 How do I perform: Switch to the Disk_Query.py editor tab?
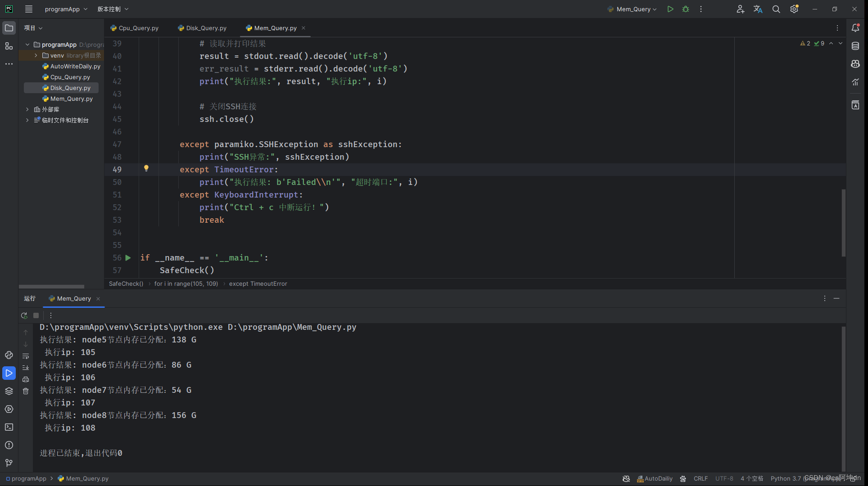point(202,28)
